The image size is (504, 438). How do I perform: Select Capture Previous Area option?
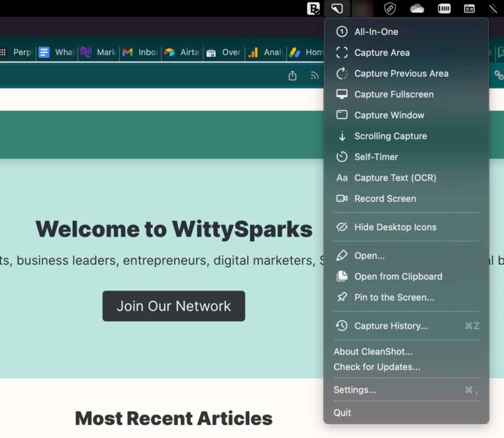pyautogui.click(x=406, y=73)
